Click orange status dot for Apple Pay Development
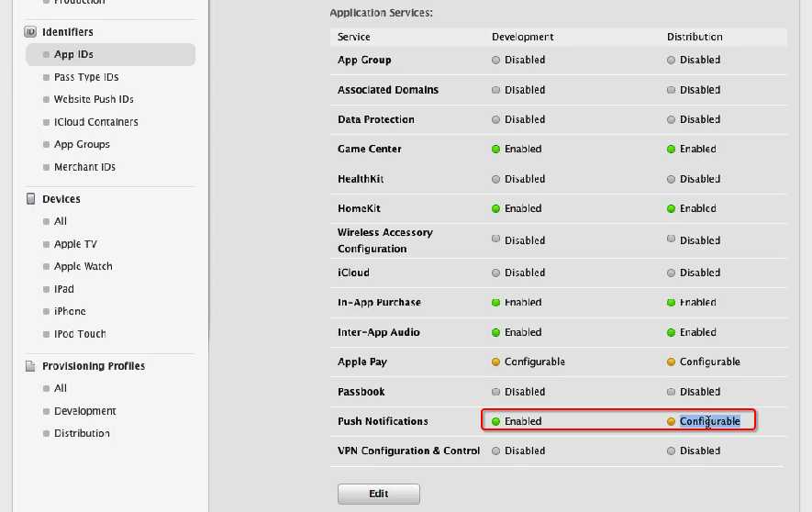Screen dimensions: 812x512 495,362
